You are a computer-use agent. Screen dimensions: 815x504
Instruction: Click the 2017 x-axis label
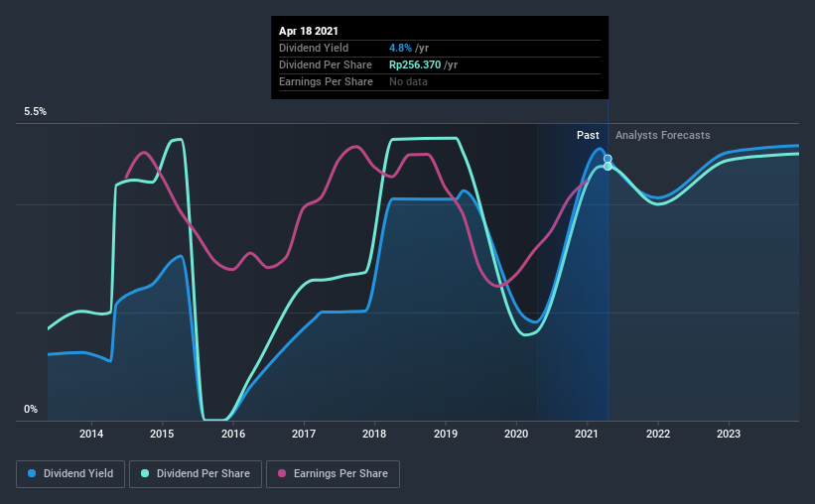click(304, 434)
